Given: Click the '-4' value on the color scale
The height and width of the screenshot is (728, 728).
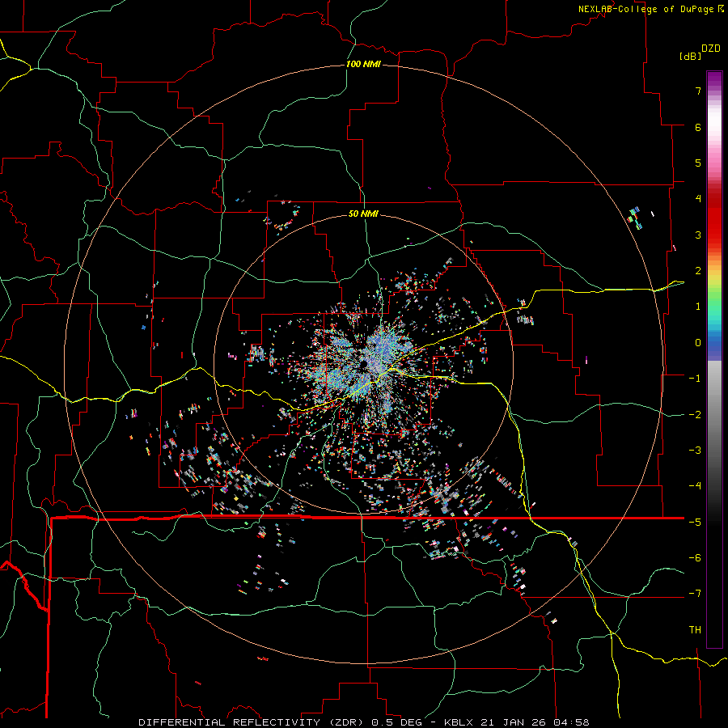Looking at the screenshot, I should coord(695,486).
